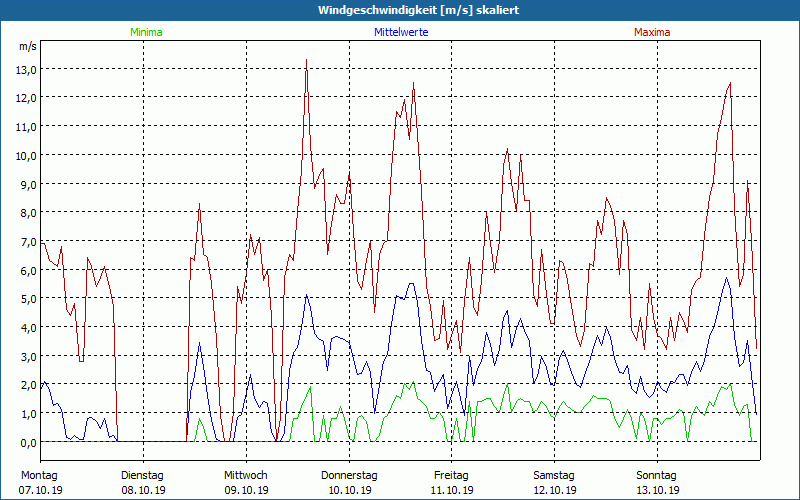This screenshot has height=500, width=800.
Task: Click the highest red peak above 13 m/s
Action: (x=306, y=61)
